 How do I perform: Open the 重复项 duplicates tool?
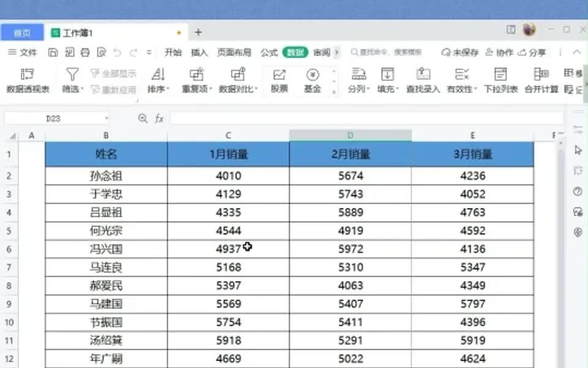point(195,81)
